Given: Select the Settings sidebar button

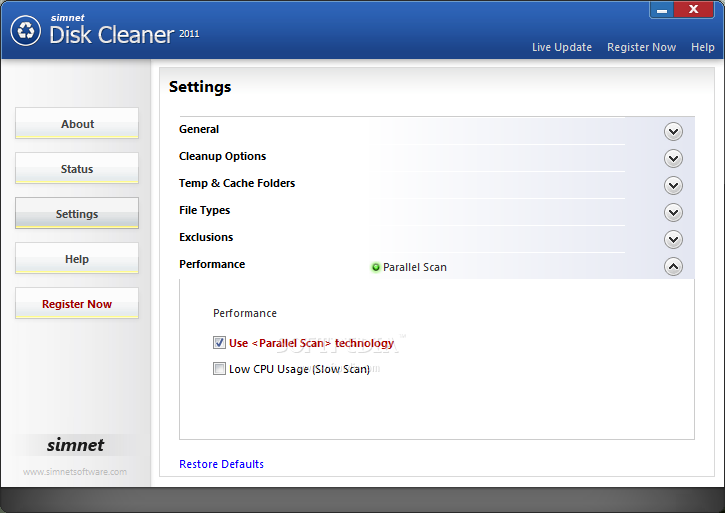Looking at the screenshot, I should pos(77,213).
